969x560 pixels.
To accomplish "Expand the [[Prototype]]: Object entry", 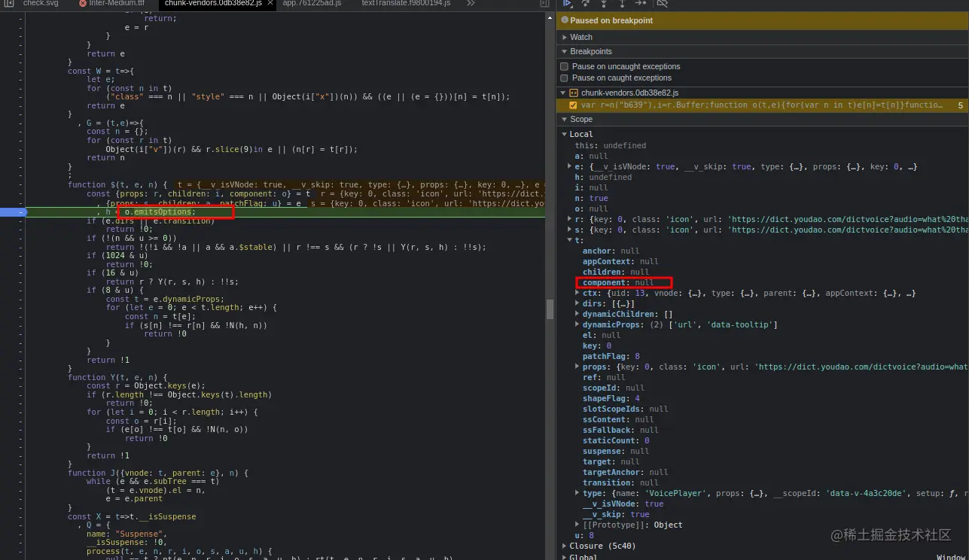I will [x=577, y=525].
